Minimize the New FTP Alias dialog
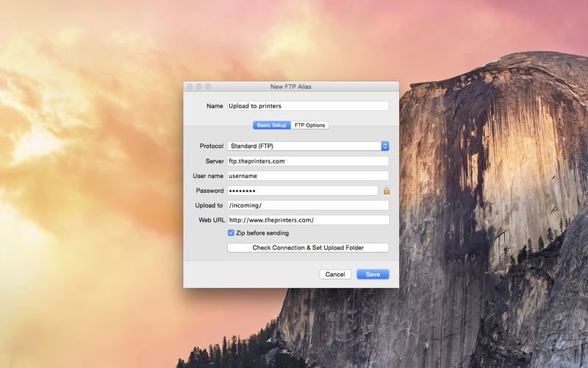 [x=198, y=87]
